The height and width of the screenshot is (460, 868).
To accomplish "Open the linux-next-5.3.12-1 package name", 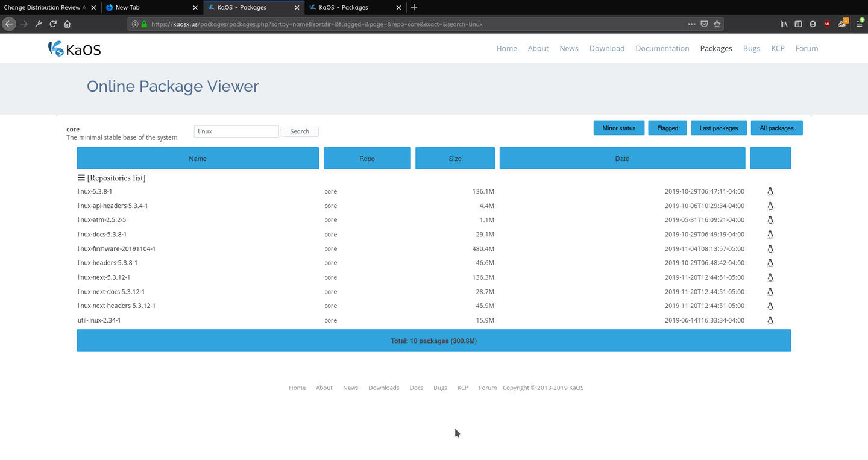I will (104, 277).
